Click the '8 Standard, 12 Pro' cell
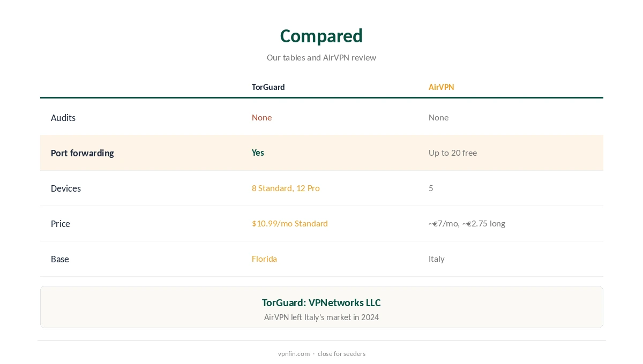Viewport: 643px width, 364px height. [x=286, y=188]
